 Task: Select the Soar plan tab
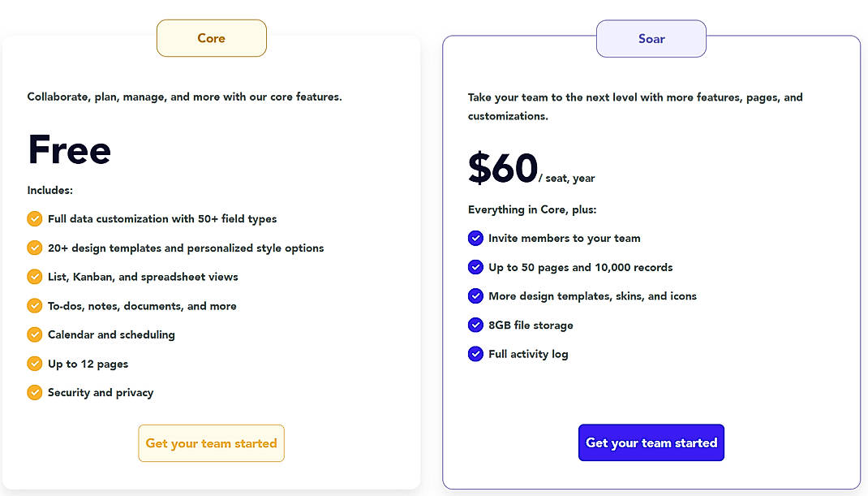click(x=651, y=38)
